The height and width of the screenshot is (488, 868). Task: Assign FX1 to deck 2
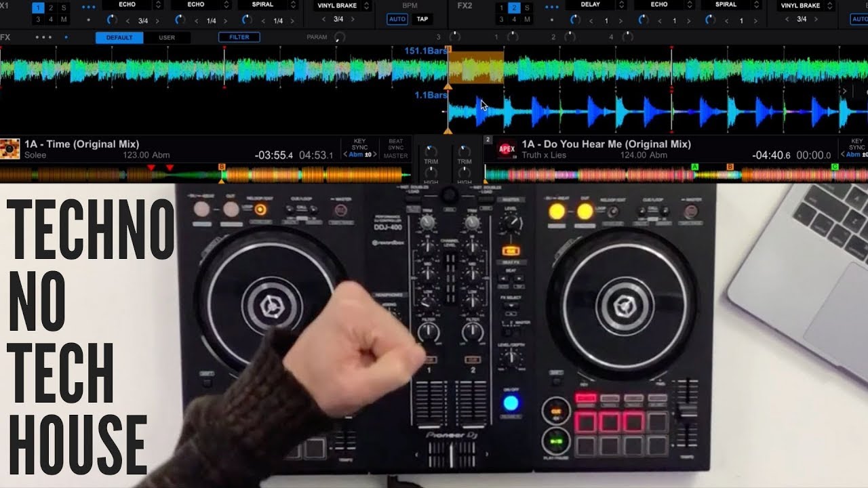pyautogui.click(x=52, y=8)
